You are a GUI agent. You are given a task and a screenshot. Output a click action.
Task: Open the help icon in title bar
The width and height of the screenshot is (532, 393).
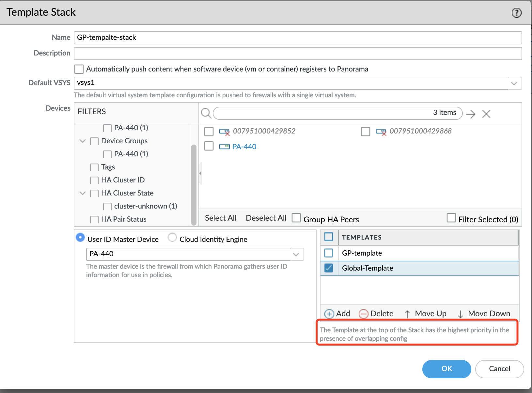[516, 13]
